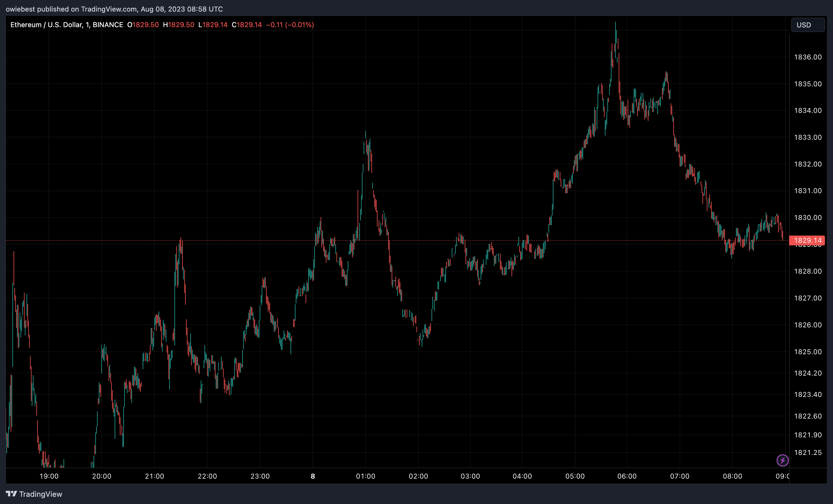Image resolution: width=833 pixels, height=504 pixels.
Task: Click the 03:00 time axis label
Action: 470,476
